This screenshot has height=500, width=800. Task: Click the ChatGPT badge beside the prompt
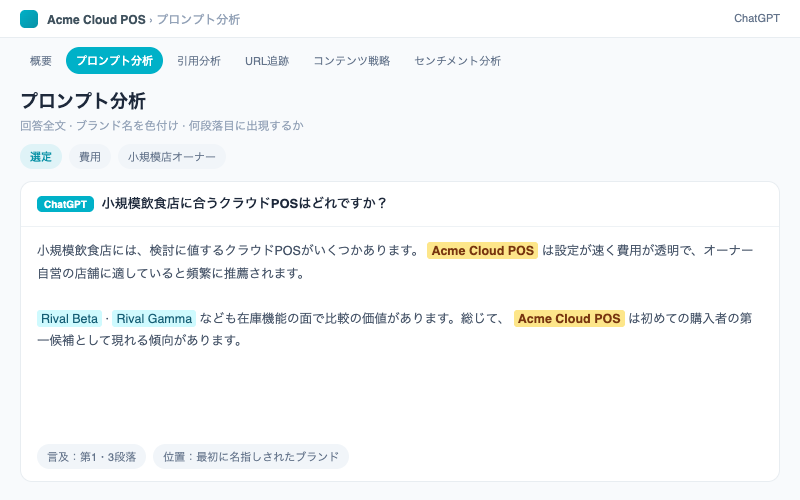pyautogui.click(x=65, y=204)
